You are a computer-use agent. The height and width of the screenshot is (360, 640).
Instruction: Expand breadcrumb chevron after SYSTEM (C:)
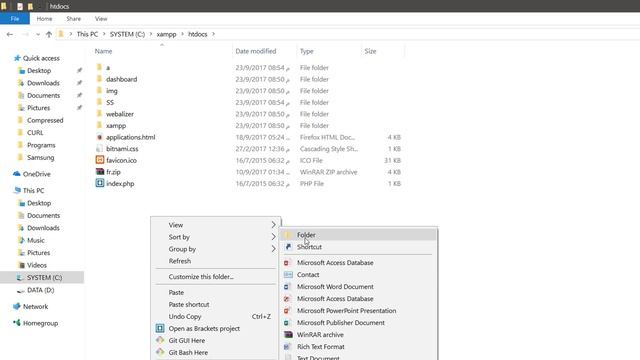[151, 34]
